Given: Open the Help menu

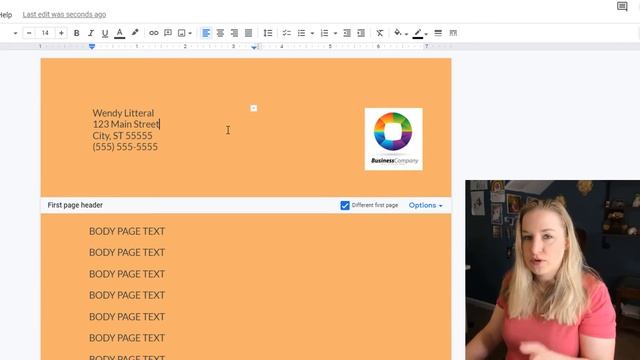Looking at the screenshot, I should [x=6, y=15].
